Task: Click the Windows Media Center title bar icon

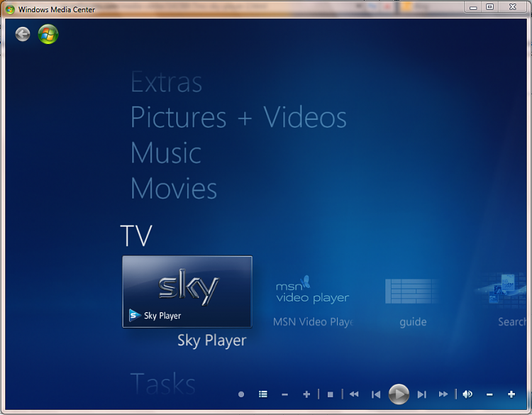Action: (10, 9)
